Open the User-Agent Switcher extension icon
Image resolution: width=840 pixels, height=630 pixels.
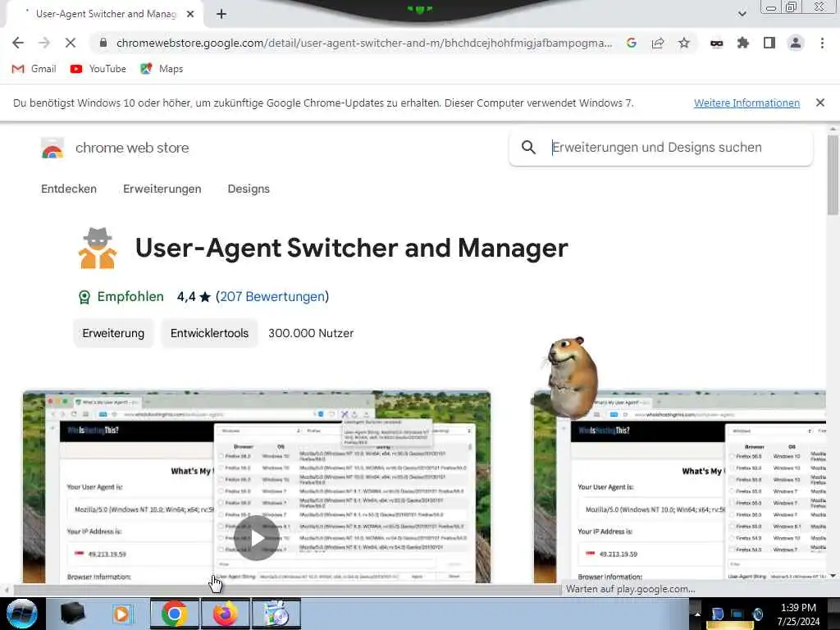point(717,43)
